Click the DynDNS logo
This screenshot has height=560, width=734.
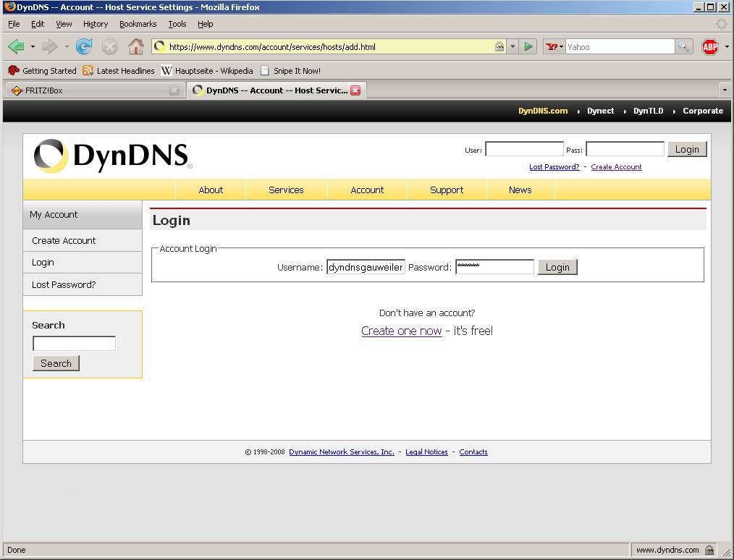click(112, 156)
